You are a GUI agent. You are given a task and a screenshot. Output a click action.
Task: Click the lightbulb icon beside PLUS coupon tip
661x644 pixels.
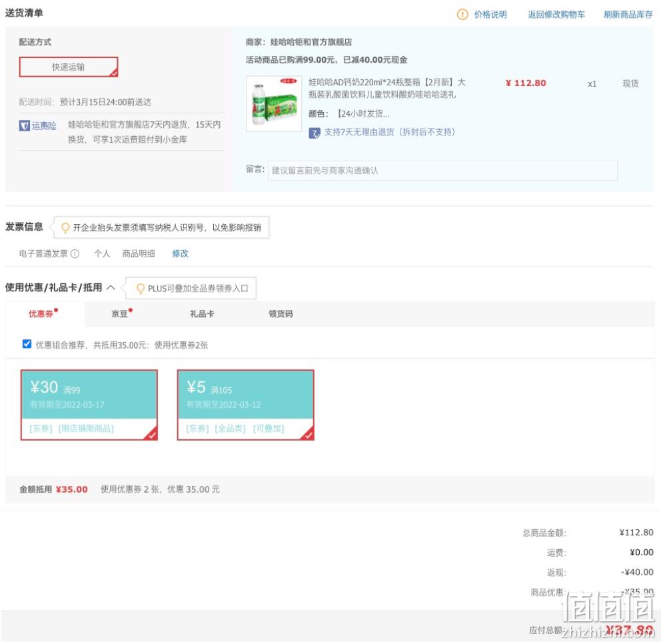(x=141, y=289)
